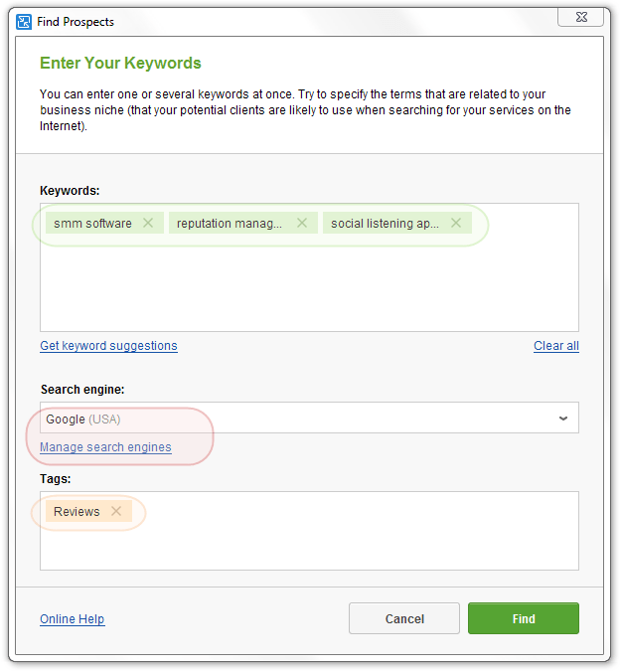Select the 'smm software' keyword chip
The width and height of the screenshot is (621, 672).
point(93,224)
